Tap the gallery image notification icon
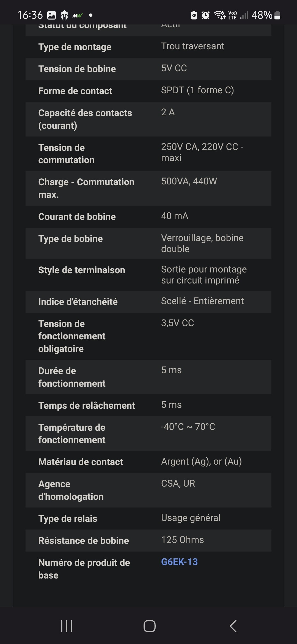 click(51, 15)
